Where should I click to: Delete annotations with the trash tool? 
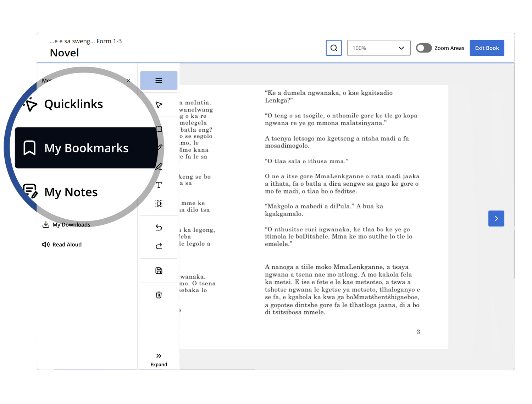point(159,295)
